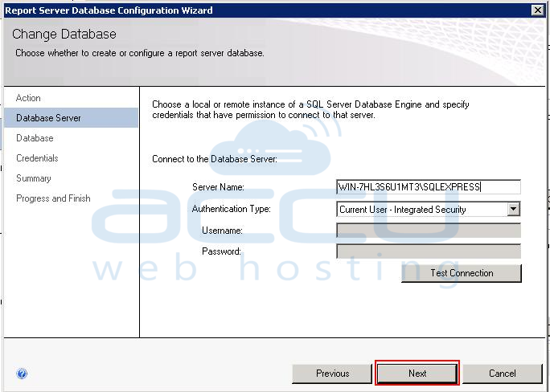Close the Configuration Wizard window

coord(538,10)
